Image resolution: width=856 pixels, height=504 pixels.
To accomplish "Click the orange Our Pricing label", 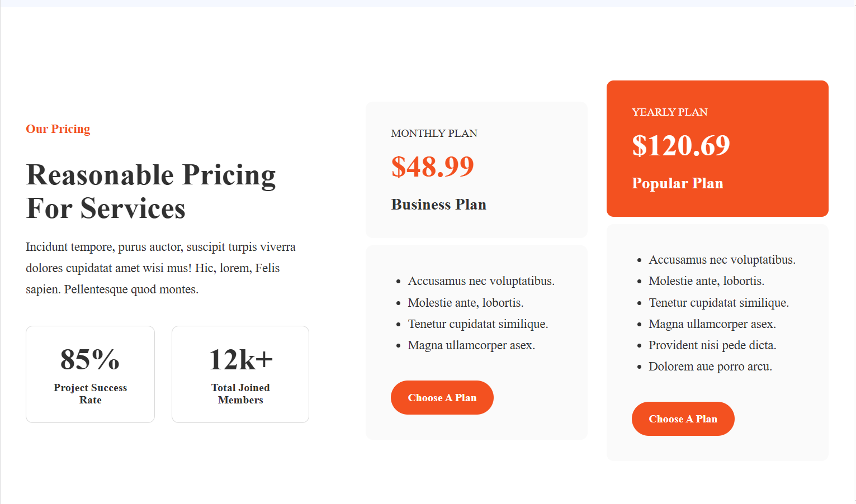I will 58,129.
